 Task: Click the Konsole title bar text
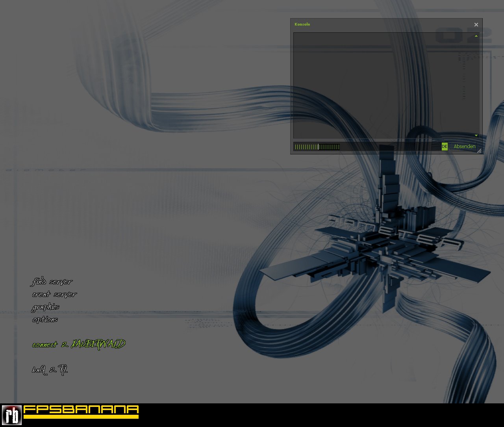pyautogui.click(x=302, y=24)
